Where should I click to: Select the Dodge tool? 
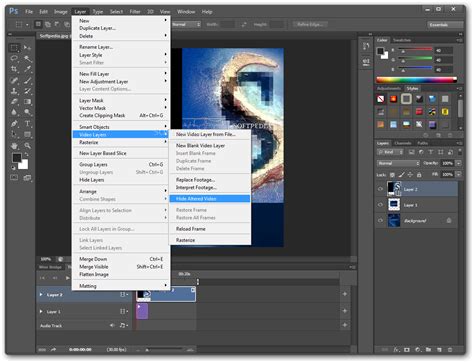tap(27, 112)
